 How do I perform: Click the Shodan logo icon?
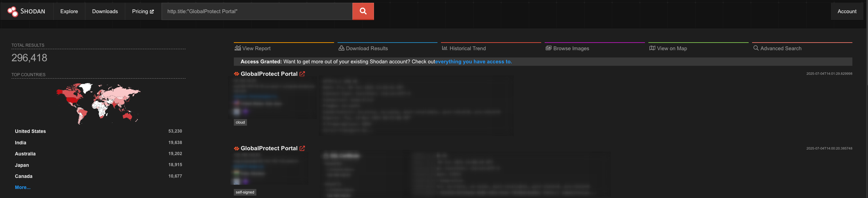pos(13,11)
